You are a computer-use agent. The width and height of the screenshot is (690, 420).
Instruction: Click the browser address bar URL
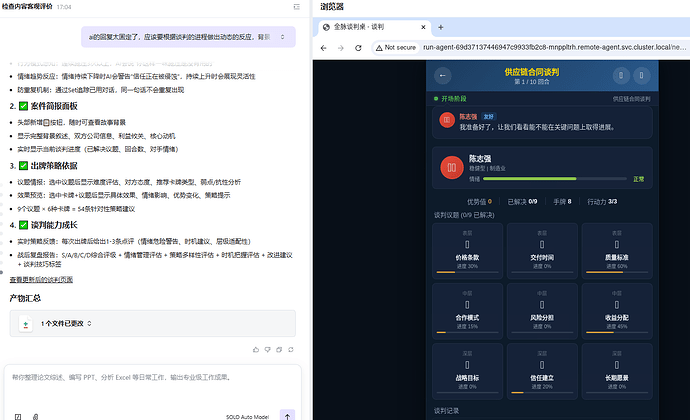554,48
